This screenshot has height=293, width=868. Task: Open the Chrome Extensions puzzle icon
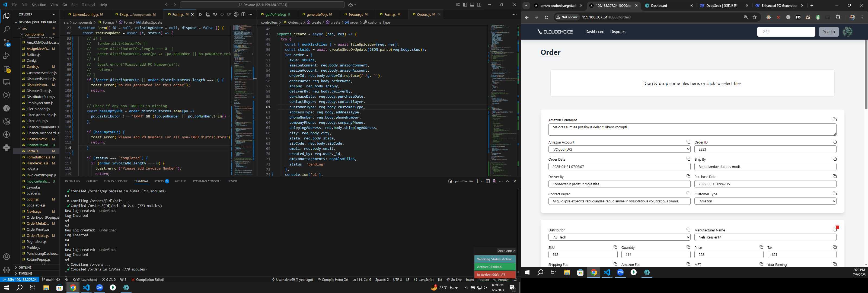point(838,17)
